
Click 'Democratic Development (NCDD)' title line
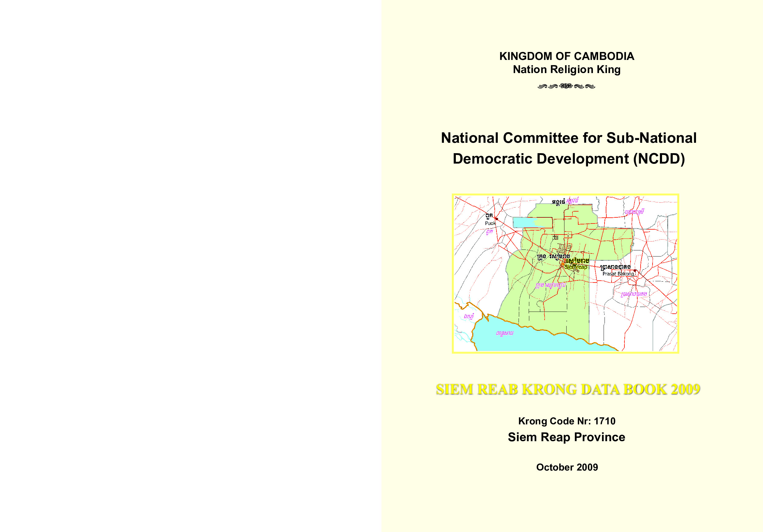pyautogui.click(x=569, y=159)
